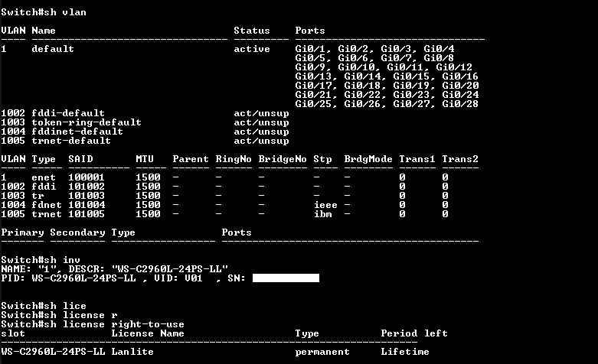Select the 'enet' type value

pyautogui.click(x=44, y=177)
